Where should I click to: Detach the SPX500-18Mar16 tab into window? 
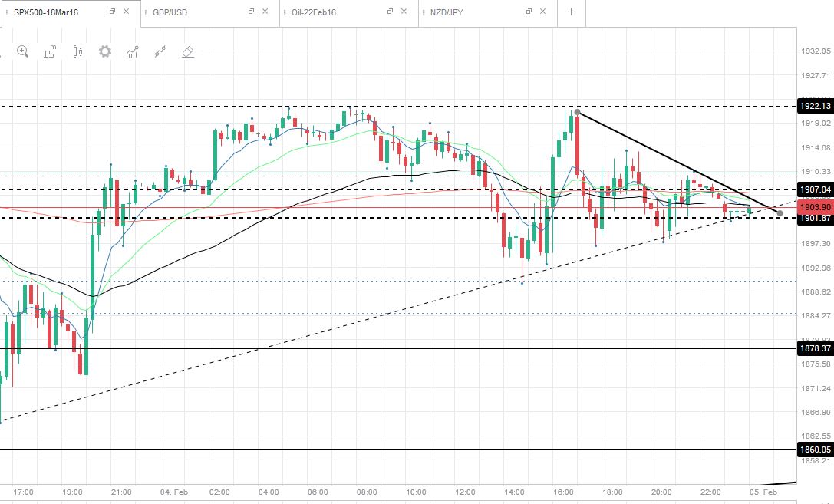(x=112, y=12)
